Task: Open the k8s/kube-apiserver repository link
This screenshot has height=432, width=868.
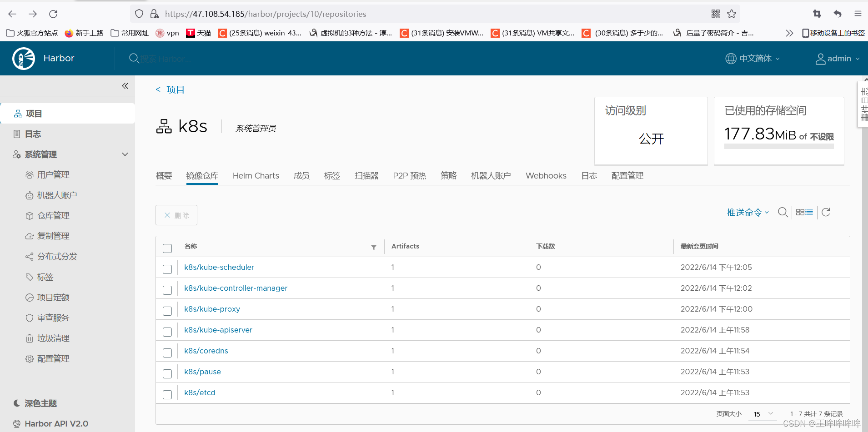Action: point(218,330)
